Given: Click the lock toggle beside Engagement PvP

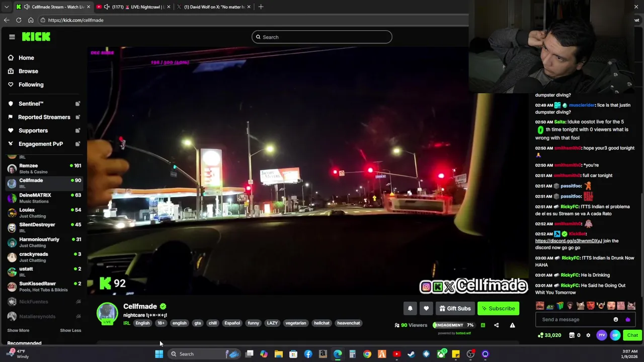Looking at the screenshot, I should click(x=77, y=144).
